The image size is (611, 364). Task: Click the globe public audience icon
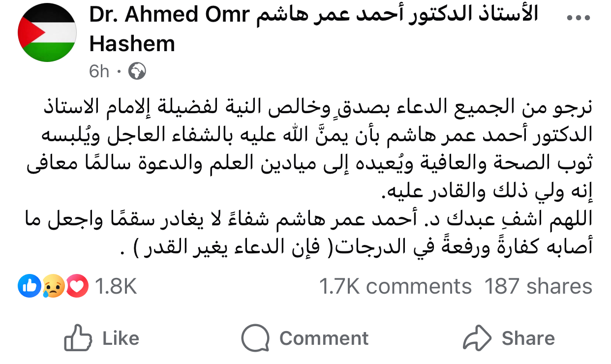tap(137, 72)
